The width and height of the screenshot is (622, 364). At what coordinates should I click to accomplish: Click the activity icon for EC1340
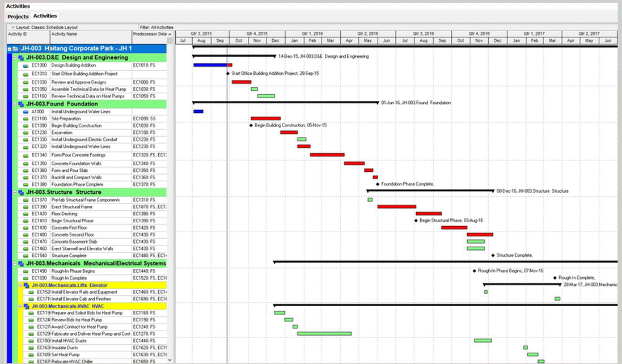(x=26, y=155)
